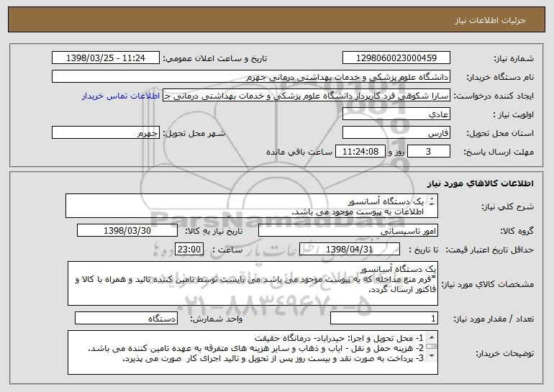Click the delivery province field فارس

click(x=396, y=133)
